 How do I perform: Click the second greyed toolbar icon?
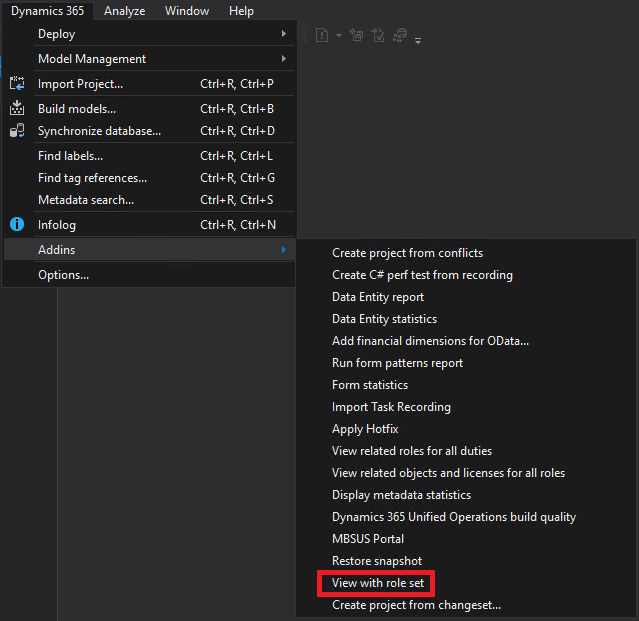[356, 35]
